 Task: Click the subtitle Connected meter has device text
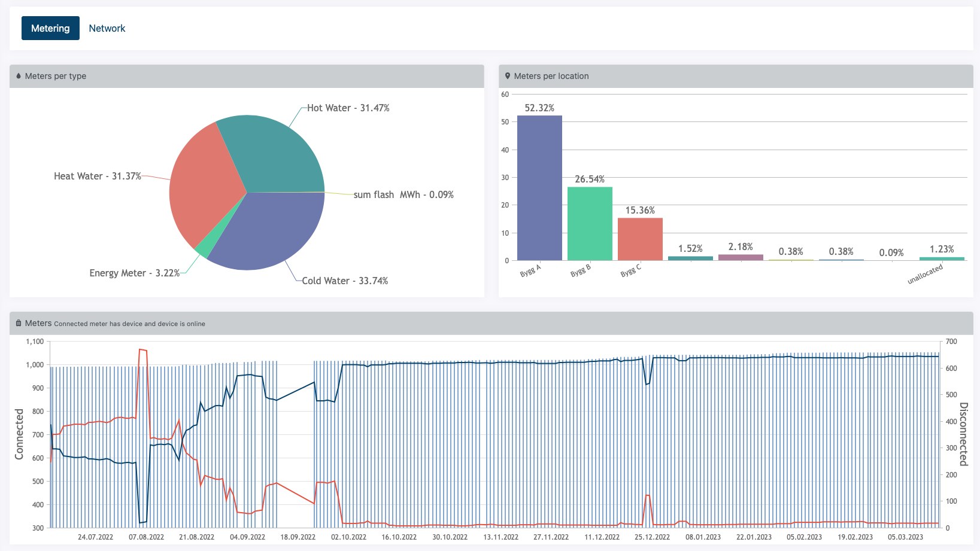(x=129, y=324)
